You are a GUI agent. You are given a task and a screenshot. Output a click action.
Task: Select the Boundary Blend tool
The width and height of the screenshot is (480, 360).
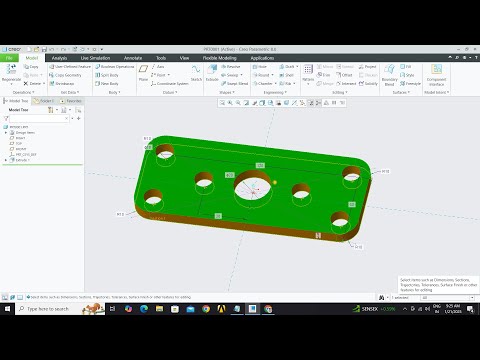[x=389, y=75]
